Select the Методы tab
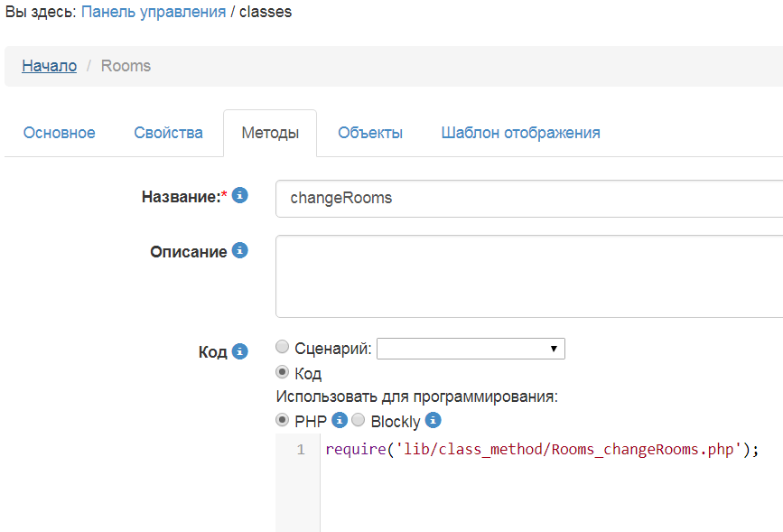 270,133
